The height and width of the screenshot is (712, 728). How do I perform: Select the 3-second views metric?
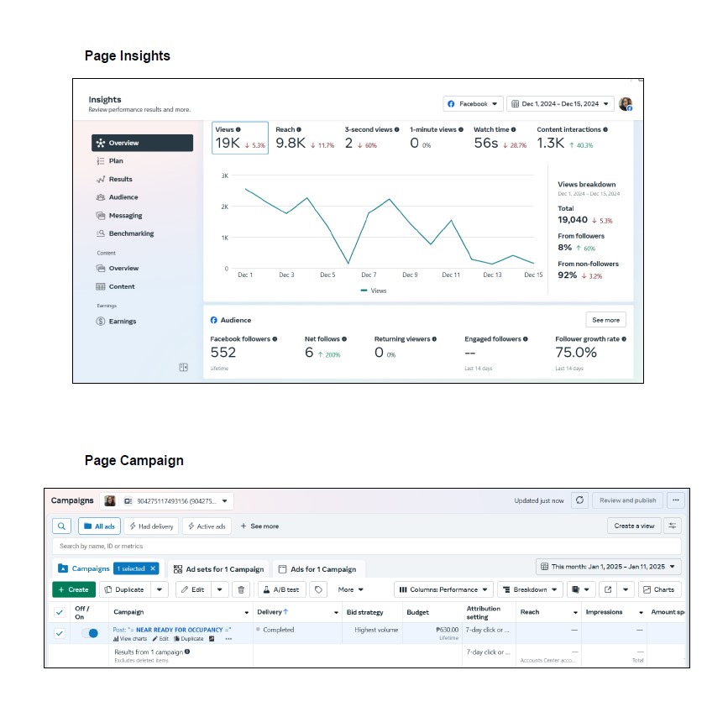372,138
